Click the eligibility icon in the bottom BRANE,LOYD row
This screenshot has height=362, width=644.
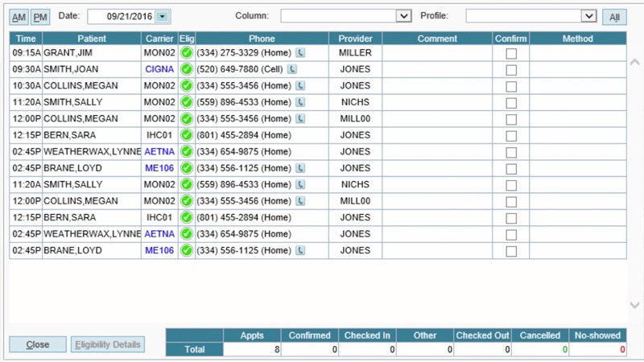187,251
